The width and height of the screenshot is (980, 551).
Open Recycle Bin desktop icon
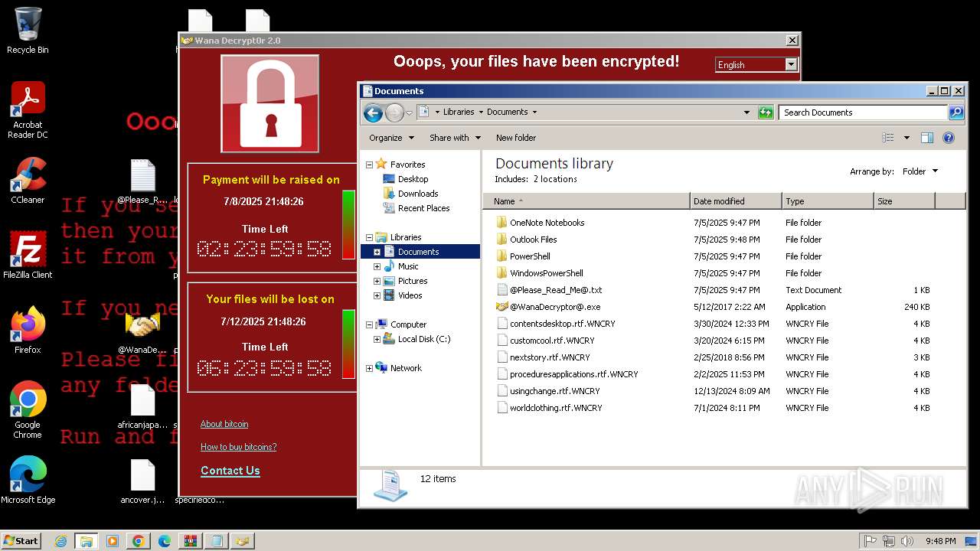[x=28, y=31]
